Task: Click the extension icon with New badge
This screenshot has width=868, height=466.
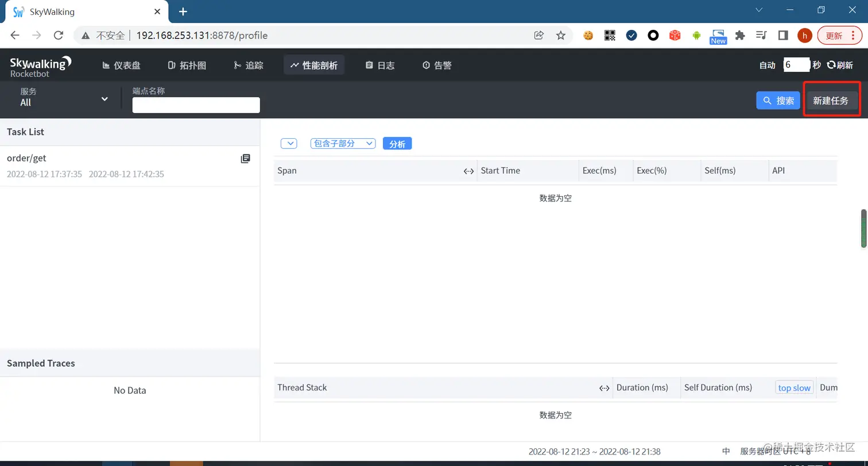Action: pos(718,36)
